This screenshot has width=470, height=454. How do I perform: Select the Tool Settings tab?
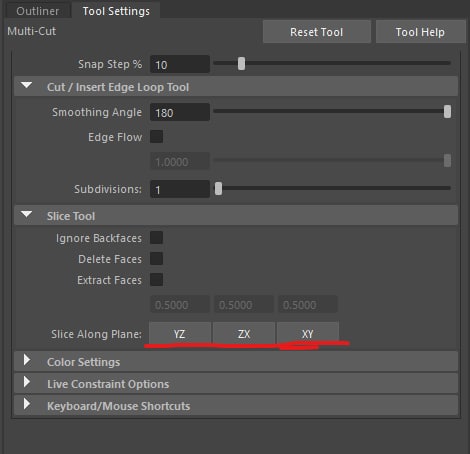tap(116, 11)
